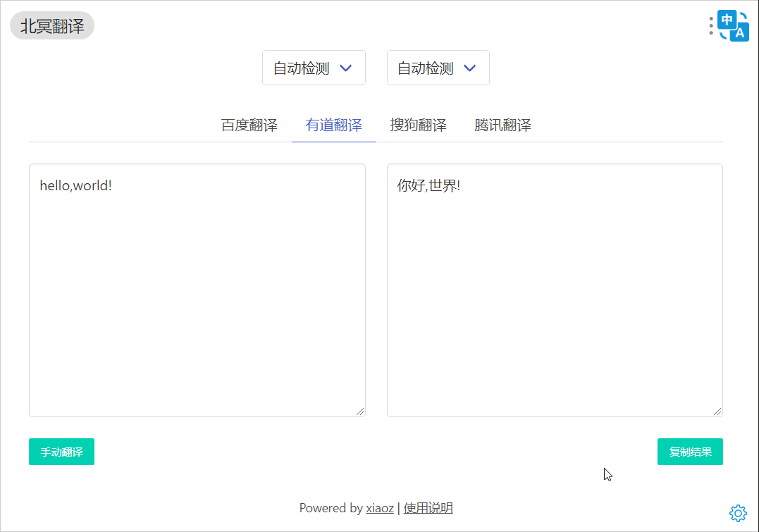The image size is (759, 532).
Task: Click the result text box showing 你好,世界!
Action: coord(555,290)
